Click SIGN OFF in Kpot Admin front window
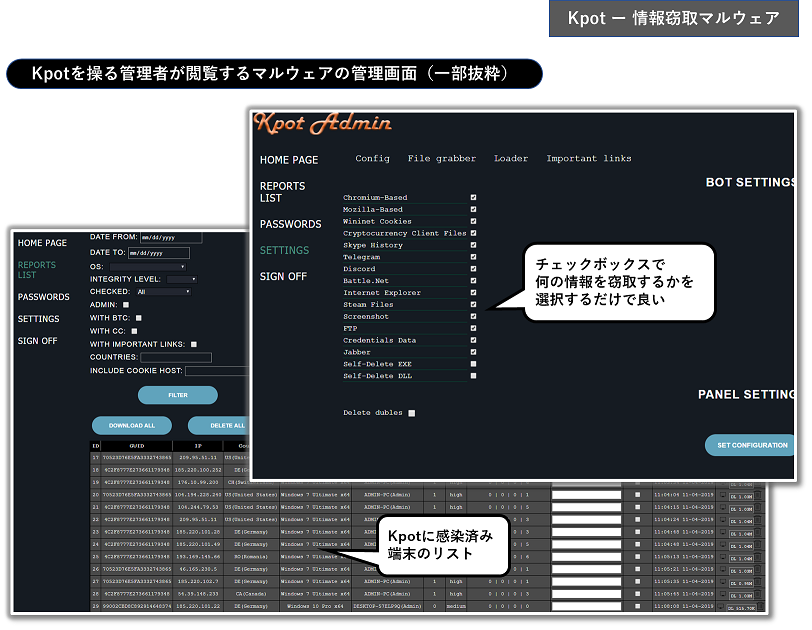 click(283, 276)
